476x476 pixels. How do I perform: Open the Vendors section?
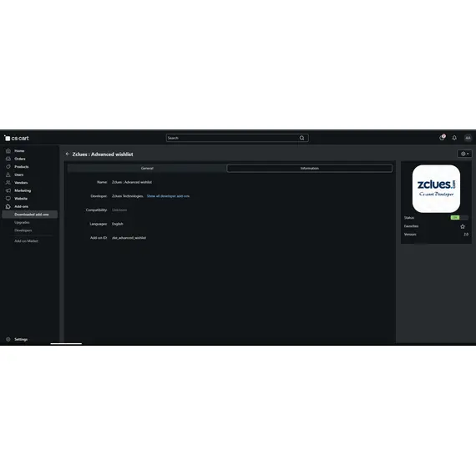(x=21, y=182)
